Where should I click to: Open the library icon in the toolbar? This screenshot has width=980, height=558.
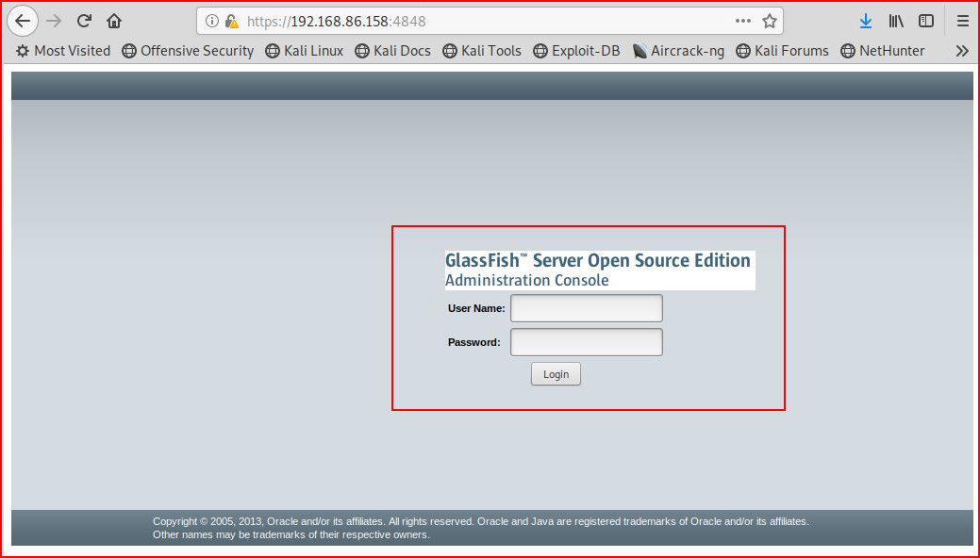pos(896,22)
